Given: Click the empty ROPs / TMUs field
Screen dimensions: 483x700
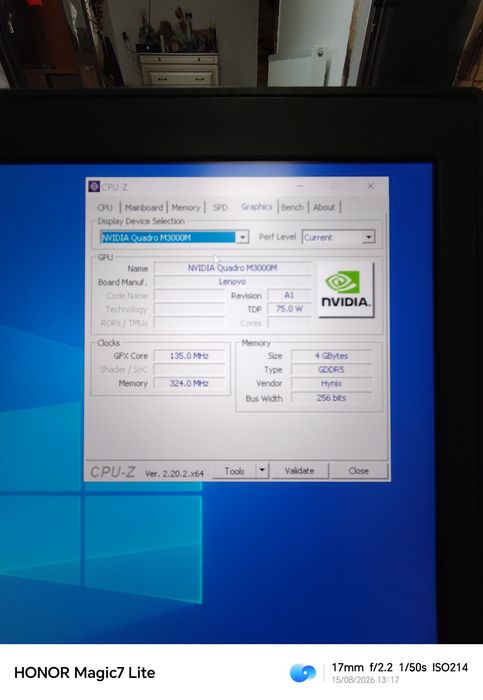Looking at the screenshot, I should [190, 322].
